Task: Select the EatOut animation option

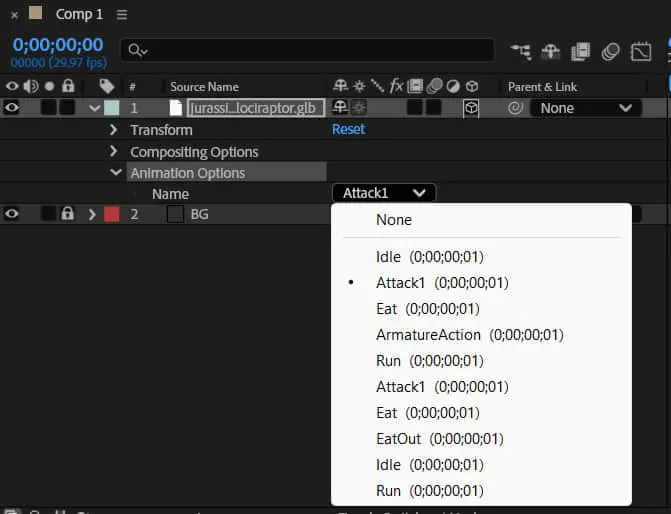Action: pyautogui.click(x=412, y=439)
